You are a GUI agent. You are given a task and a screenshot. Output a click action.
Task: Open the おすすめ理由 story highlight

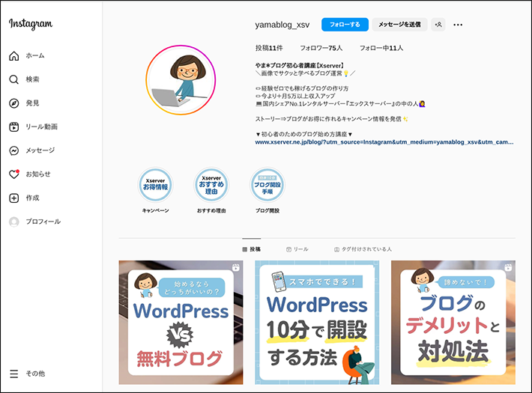211,185
